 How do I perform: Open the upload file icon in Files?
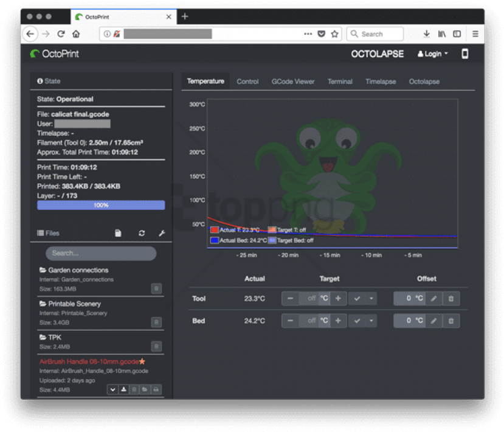point(118,233)
